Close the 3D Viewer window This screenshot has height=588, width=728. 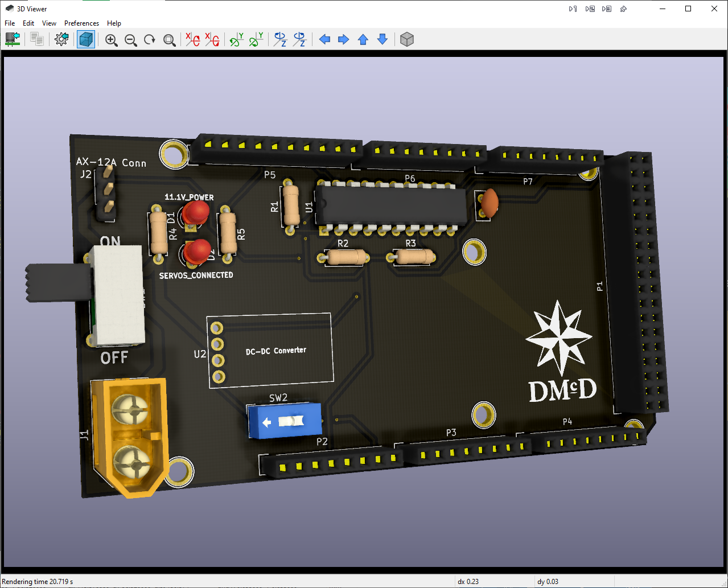tap(714, 9)
